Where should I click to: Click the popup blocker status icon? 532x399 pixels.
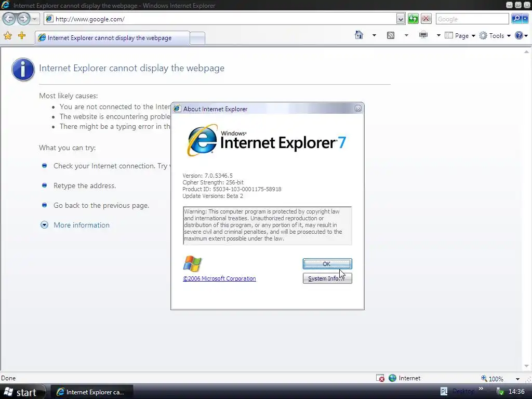pyautogui.click(x=380, y=378)
